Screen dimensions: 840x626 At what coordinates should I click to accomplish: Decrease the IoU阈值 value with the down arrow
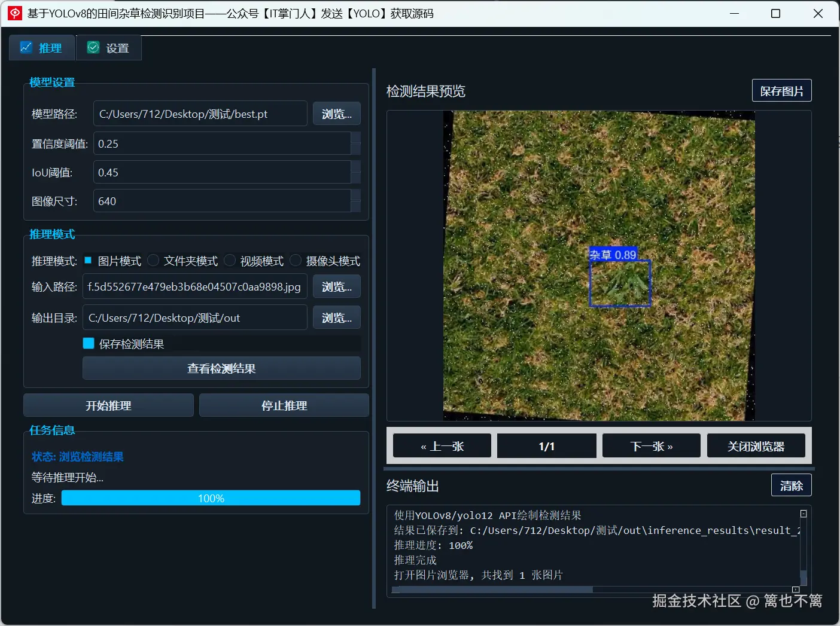(x=356, y=178)
